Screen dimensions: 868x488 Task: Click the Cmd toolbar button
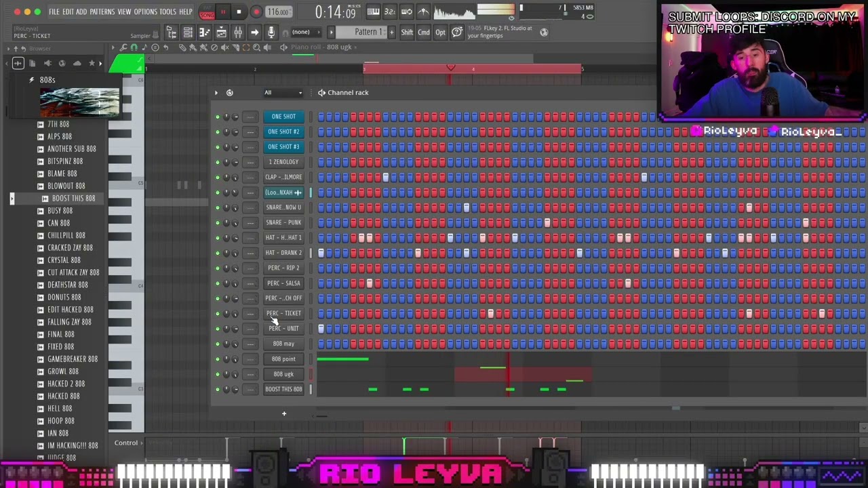coord(424,32)
